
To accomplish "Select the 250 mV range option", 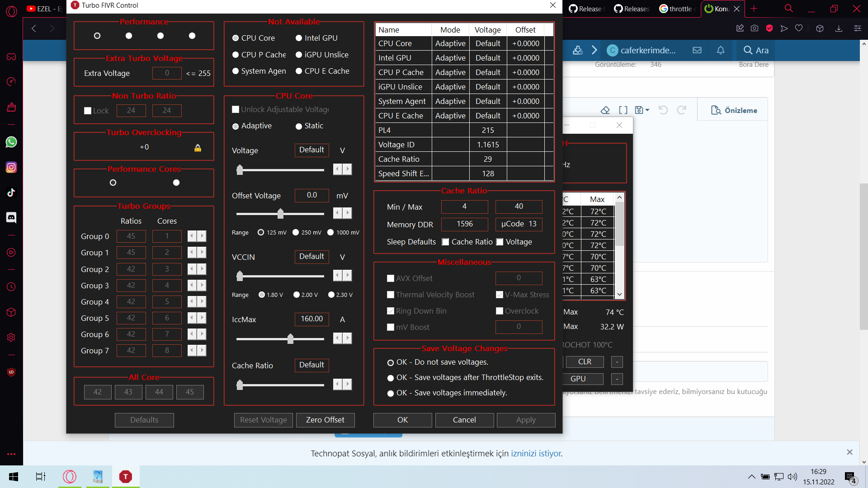I will [x=296, y=232].
